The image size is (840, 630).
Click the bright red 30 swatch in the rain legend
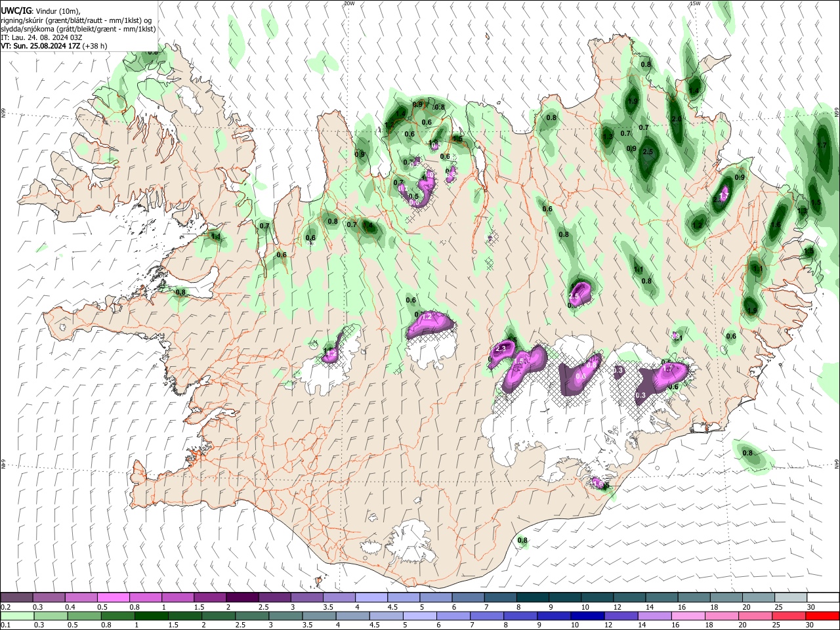click(x=822, y=616)
